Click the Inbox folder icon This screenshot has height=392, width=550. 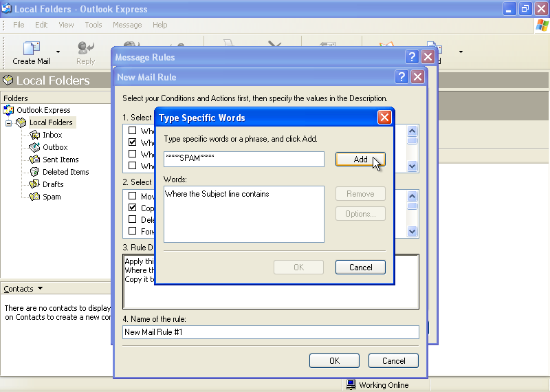[x=34, y=135]
